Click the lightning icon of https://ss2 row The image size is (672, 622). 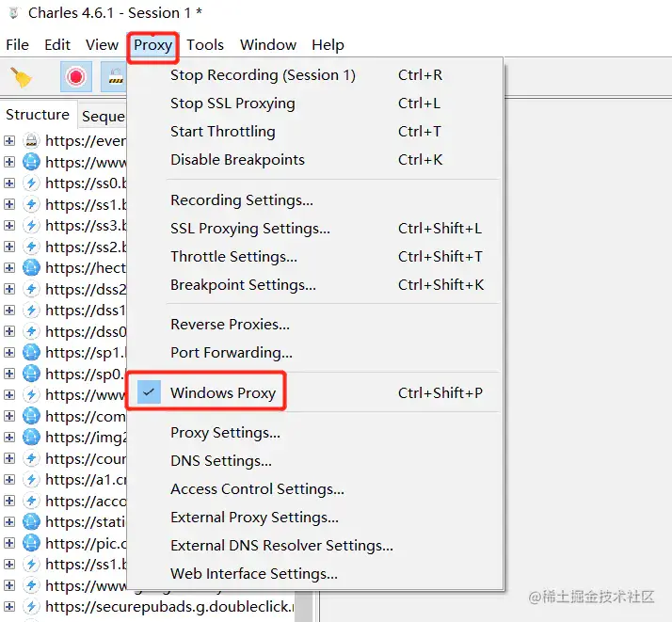31,247
